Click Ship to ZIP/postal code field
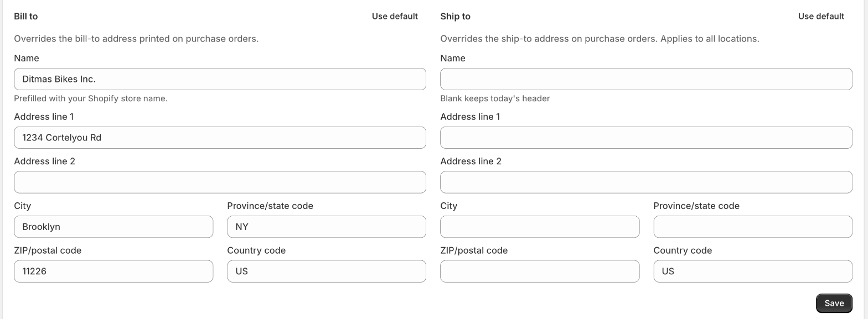The image size is (868, 319). coord(540,271)
